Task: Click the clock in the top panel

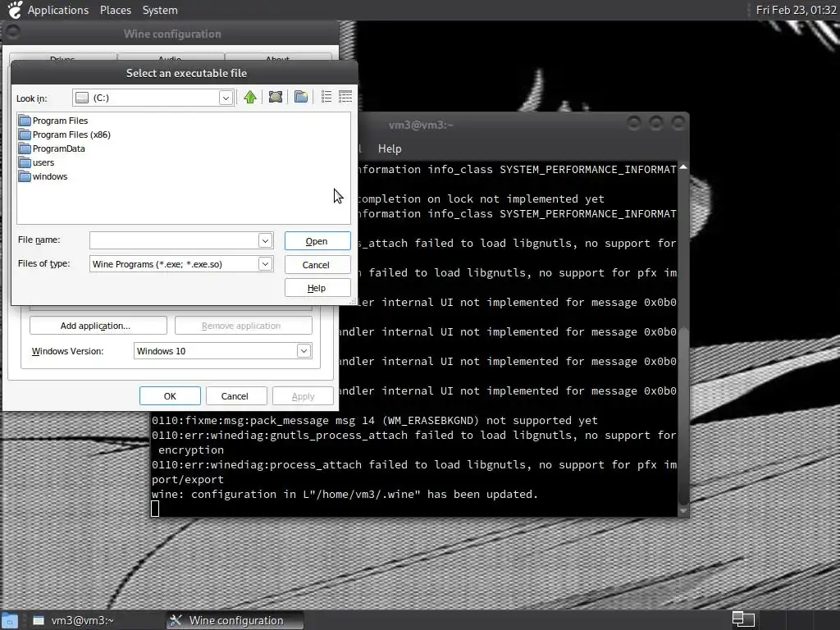Action: coord(796,10)
